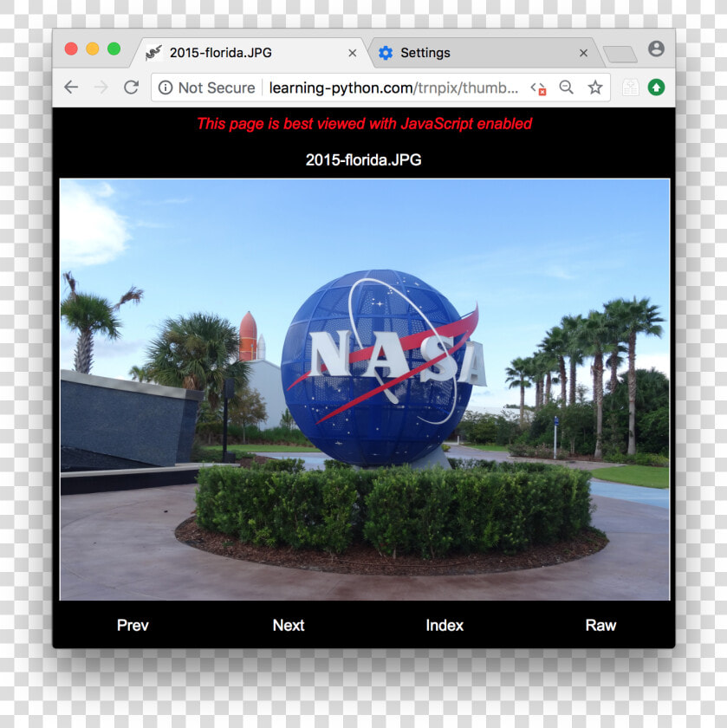Open site info next to Not Secure
727x728 pixels.
click(166, 88)
